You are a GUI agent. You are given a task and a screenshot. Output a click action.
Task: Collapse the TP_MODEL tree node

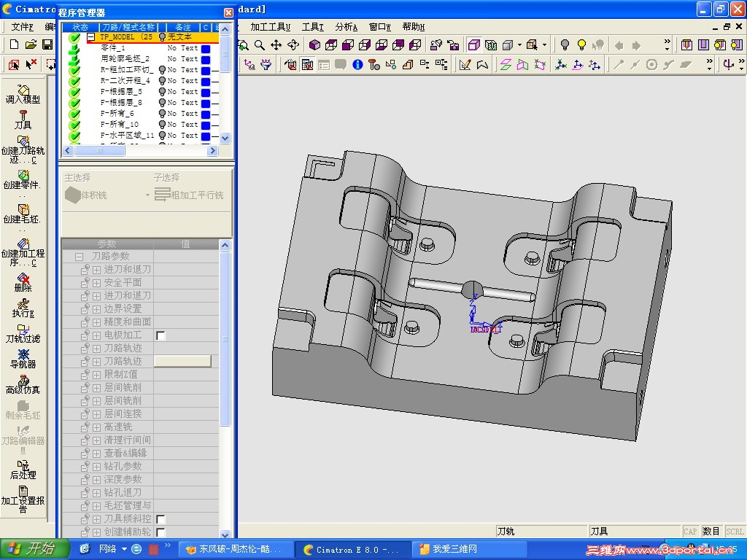tap(91, 36)
